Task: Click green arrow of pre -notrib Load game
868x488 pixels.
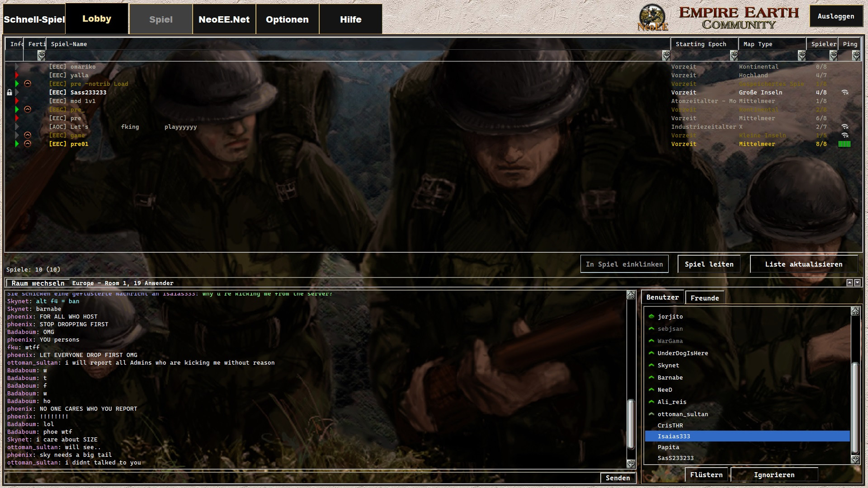Action: pyautogui.click(x=17, y=84)
